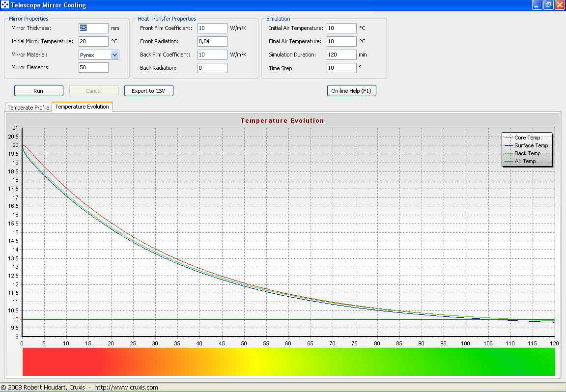Viewport: 566px width, 392px height.
Task: Click the Core Temp. legend entry
Action: (527, 138)
